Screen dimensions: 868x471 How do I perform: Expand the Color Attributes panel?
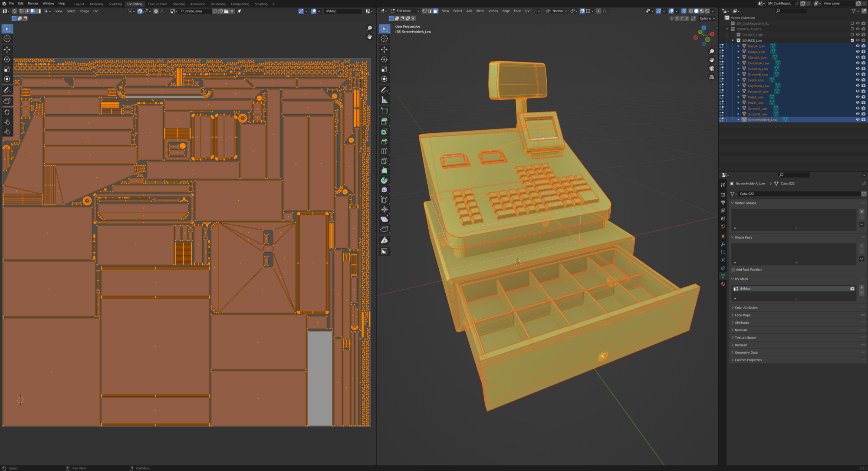pos(746,308)
